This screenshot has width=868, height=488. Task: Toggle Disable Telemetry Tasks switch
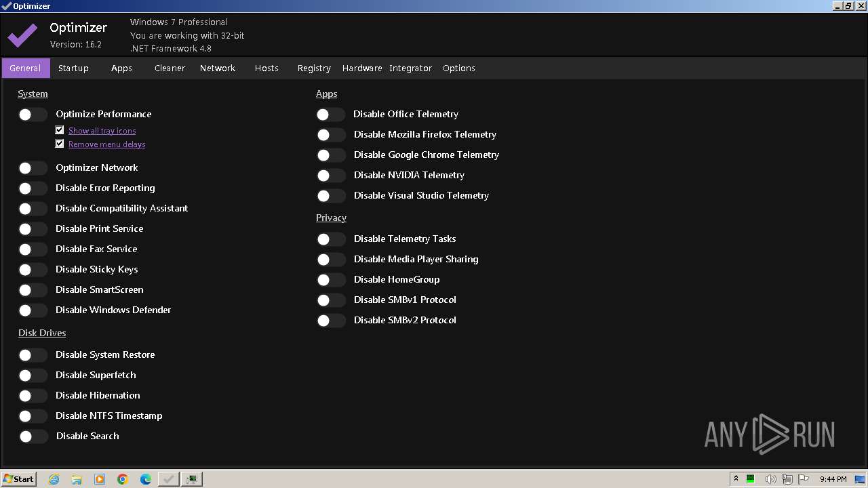(x=331, y=239)
